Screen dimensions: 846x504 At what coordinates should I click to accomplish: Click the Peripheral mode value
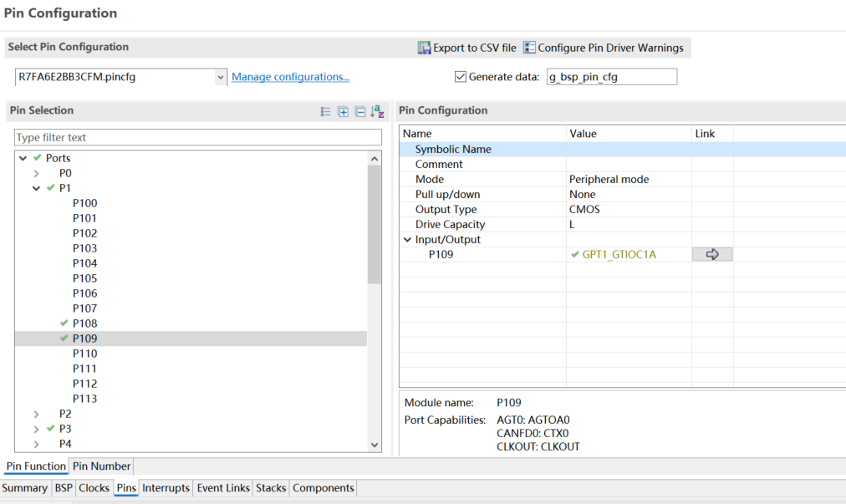pyautogui.click(x=609, y=179)
